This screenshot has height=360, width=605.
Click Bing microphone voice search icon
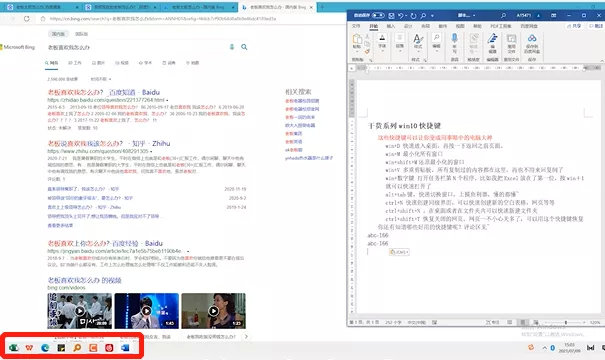coord(232,47)
